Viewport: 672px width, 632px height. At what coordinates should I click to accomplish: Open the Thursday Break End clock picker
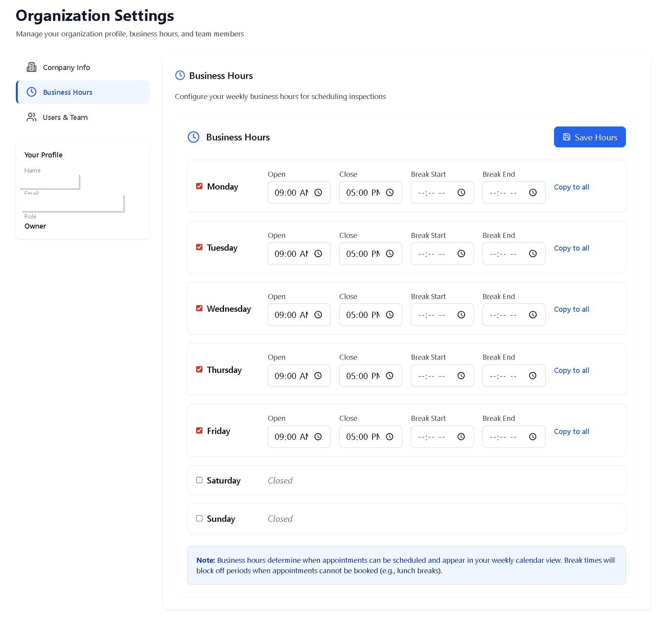coord(533,376)
